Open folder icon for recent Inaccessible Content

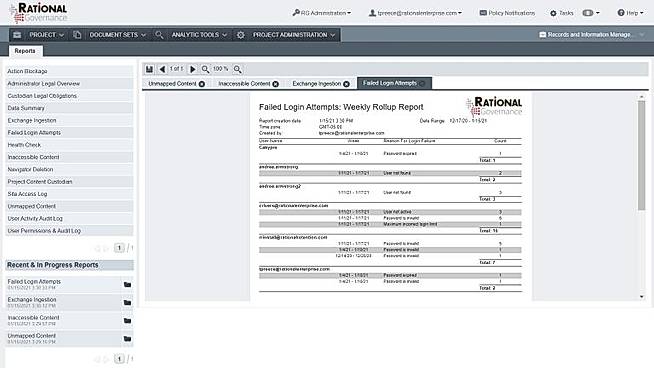pos(127,320)
